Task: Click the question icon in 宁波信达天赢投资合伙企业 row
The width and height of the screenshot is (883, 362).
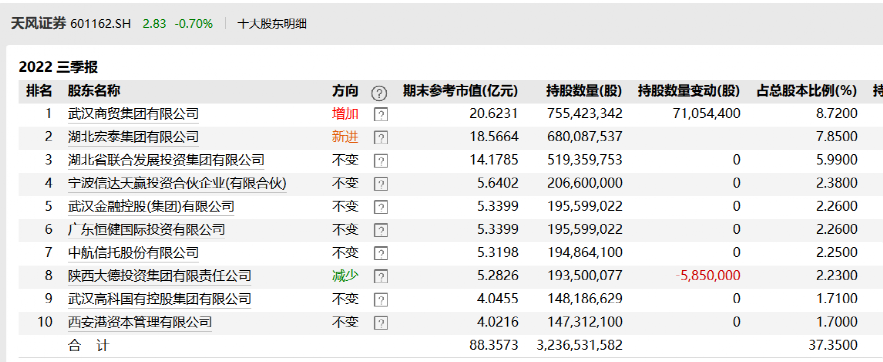Action: (x=381, y=184)
